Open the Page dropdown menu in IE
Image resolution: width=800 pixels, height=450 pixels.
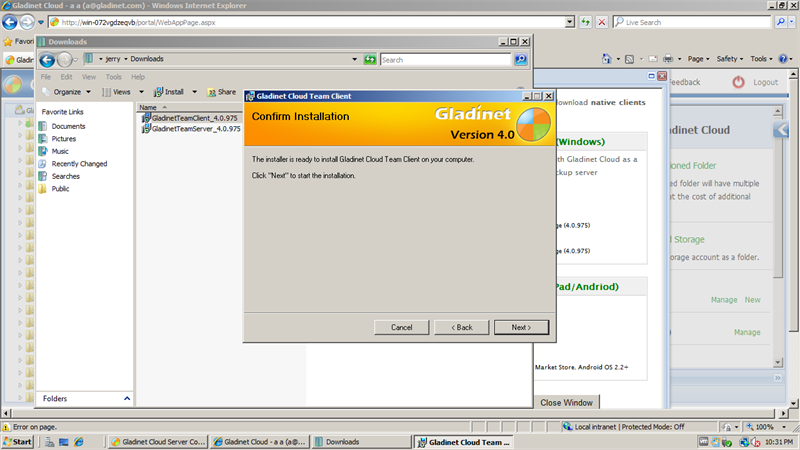click(x=698, y=59)
